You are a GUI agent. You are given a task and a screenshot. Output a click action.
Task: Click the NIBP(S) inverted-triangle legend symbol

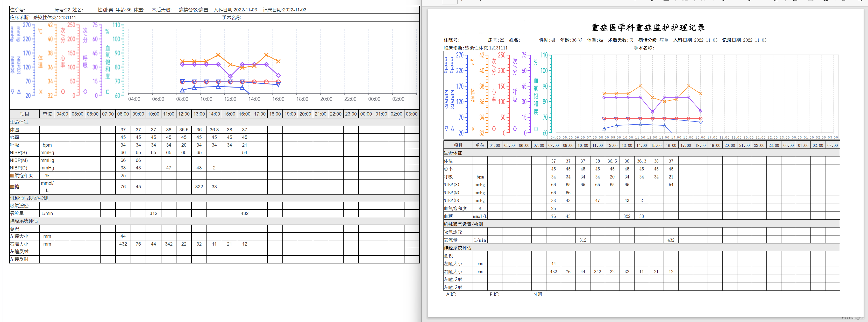point(12,92)
